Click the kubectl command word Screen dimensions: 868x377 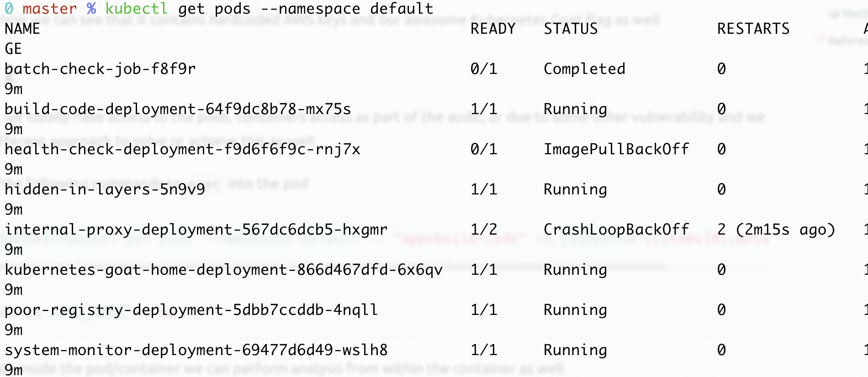(x=137, y=9)
